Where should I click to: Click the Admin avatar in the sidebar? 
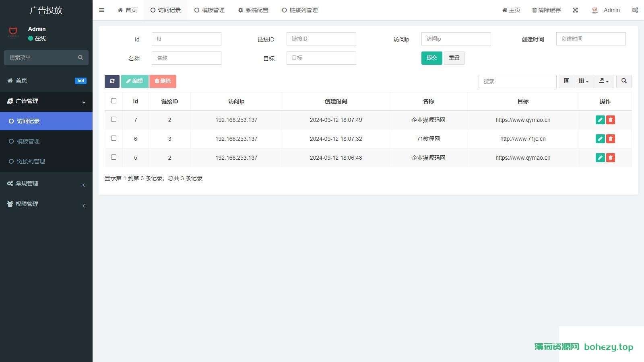click(x=13, y=32)
